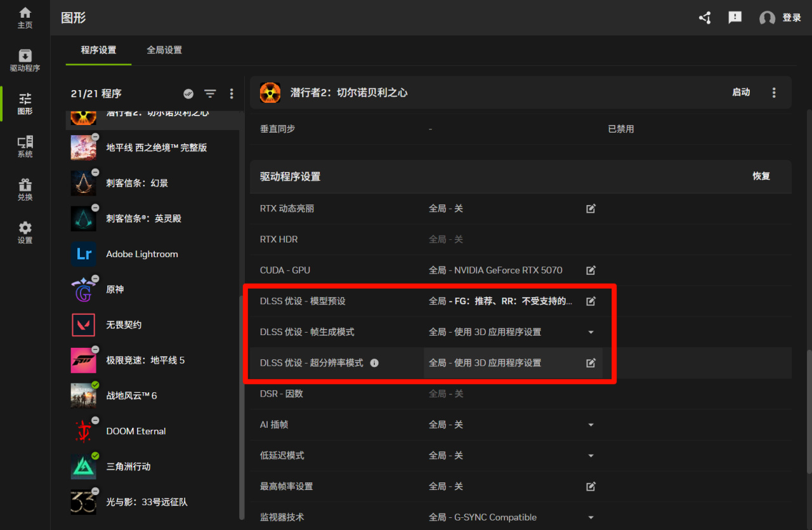This screenshot has height=530, width=812.
Task: Click the radiation game icon in the header
Action: (x=270, y=93)
